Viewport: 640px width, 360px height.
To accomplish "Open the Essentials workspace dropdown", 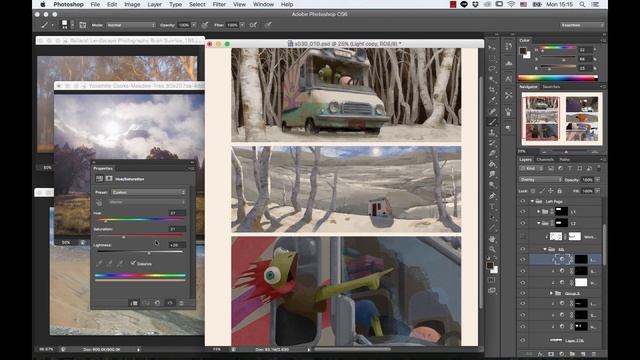I will (582, 25).
